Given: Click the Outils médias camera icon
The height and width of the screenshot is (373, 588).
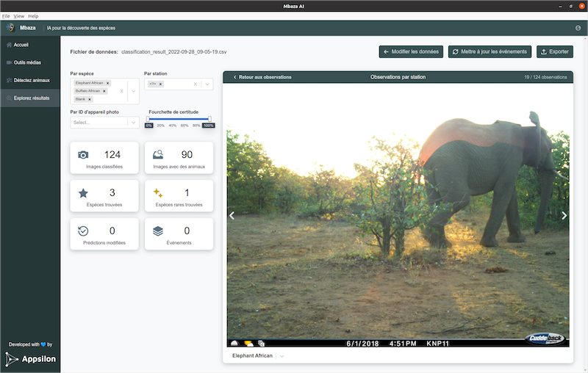Looking at the screenshot, I should (x=9, y=62).
